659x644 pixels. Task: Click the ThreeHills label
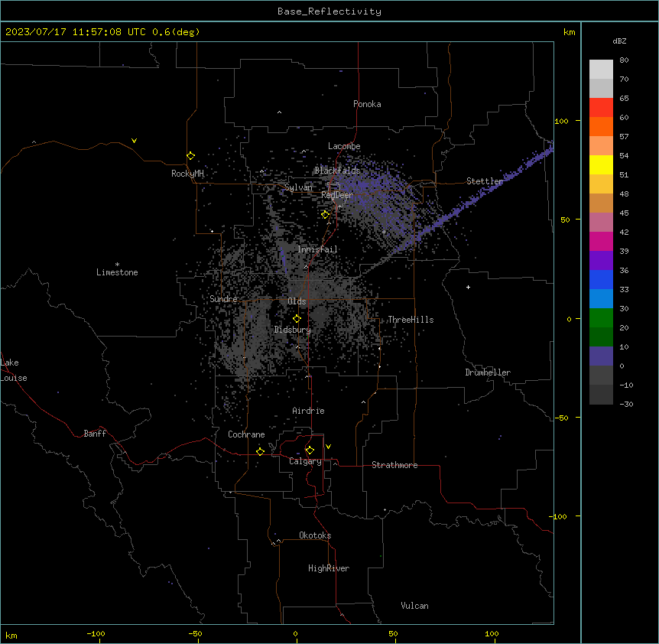pyautogui.click(x=411, y=320)
